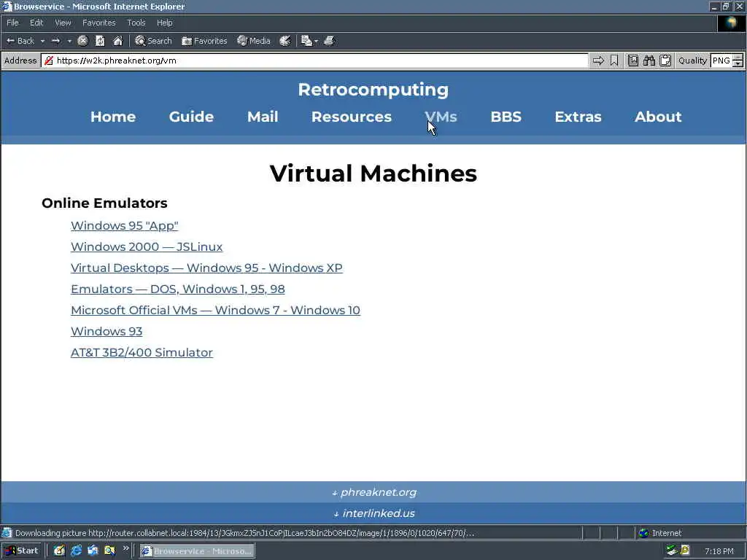The width and height of the screenshot is (747, 560).
Task: Show the History toolbar icon
Action: point(285,41)
